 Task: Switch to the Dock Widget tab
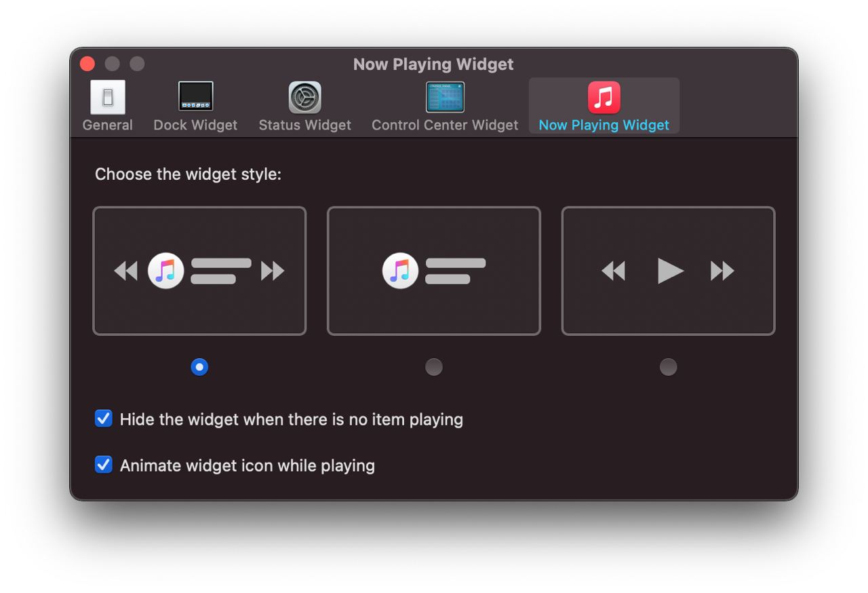pos(195,106)
